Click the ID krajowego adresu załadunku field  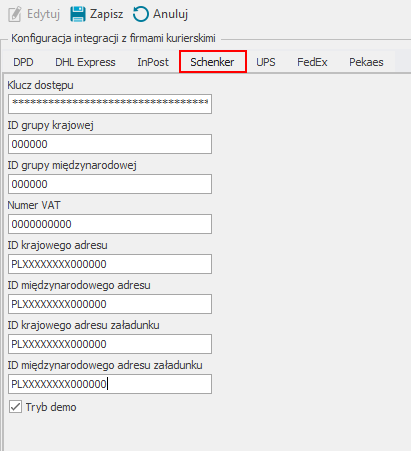110,344
